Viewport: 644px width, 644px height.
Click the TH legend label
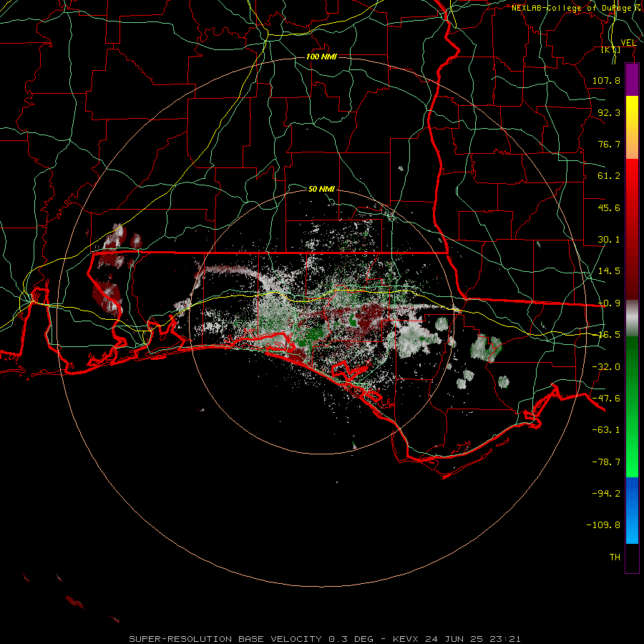coord(615,557)
